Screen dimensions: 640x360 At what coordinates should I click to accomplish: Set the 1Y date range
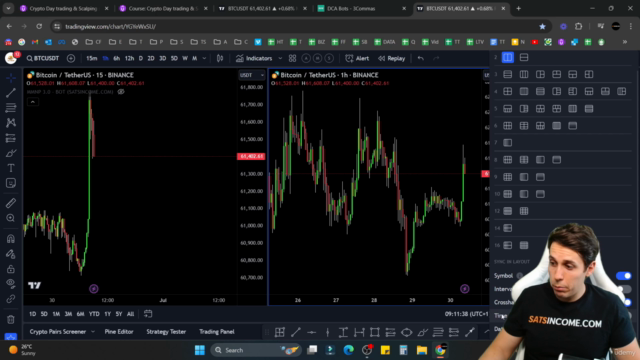107,314
